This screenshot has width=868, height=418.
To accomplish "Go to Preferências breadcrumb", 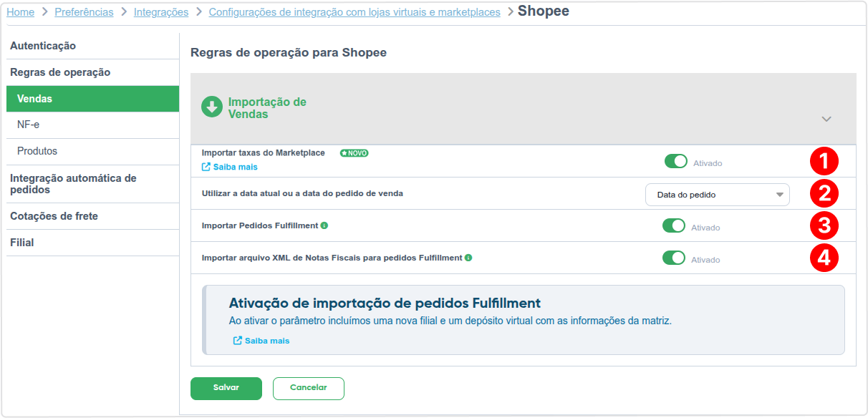I will point(84,12).
